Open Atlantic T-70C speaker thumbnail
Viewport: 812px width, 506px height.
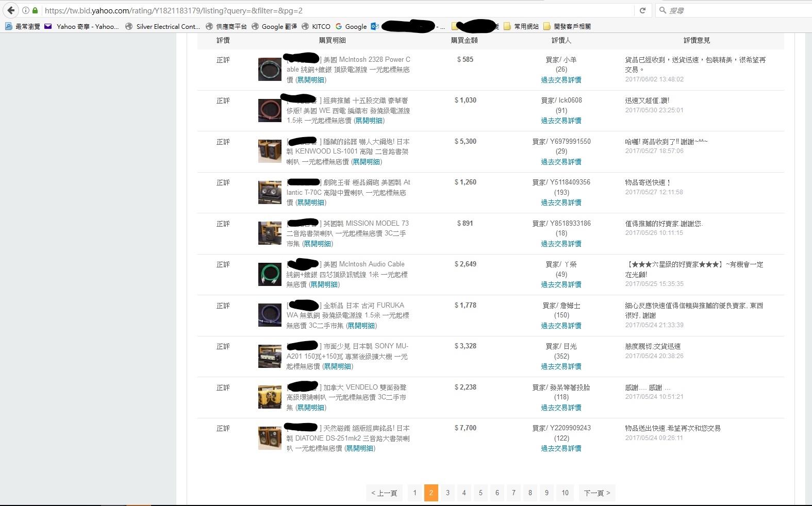[x=270, y=192]
